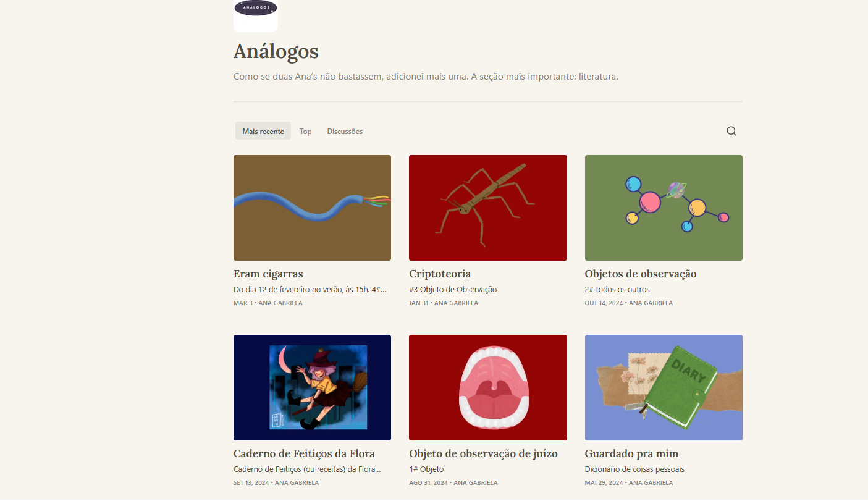The image size is (868, 501).
Task: Click the search magnifier icon
Action: tap(731, 131)
